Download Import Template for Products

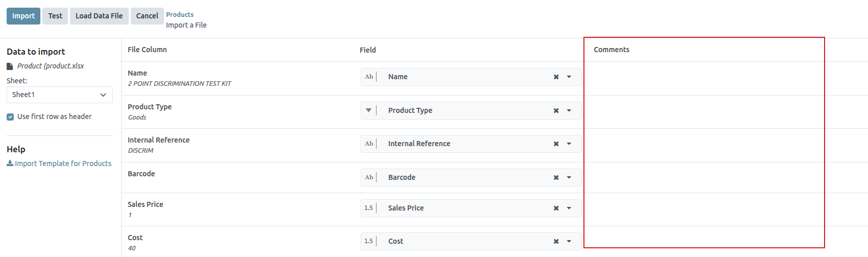63,163
